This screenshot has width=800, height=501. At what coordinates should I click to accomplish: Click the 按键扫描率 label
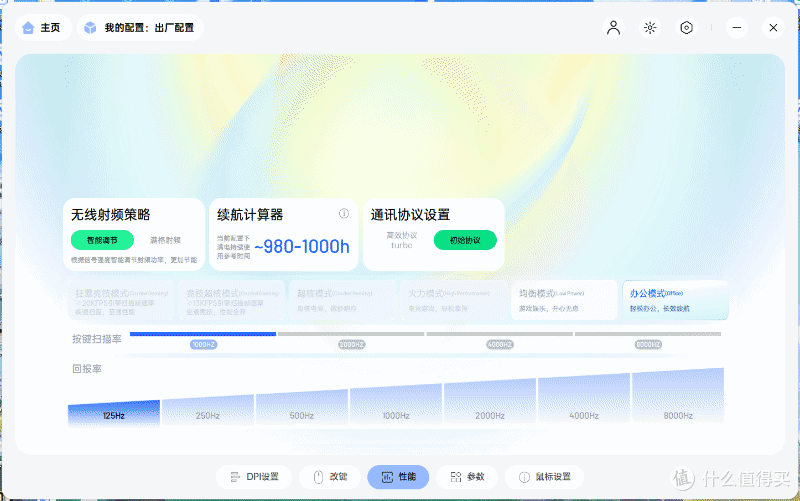[96, 339]
